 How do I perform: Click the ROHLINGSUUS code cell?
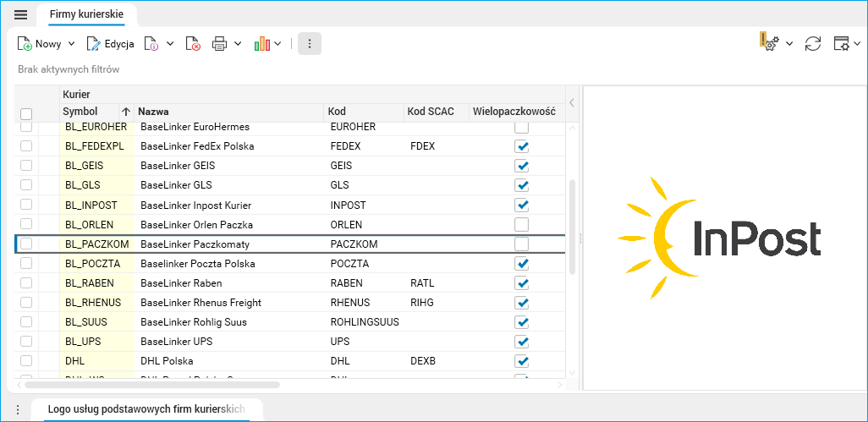coord(365,322)
